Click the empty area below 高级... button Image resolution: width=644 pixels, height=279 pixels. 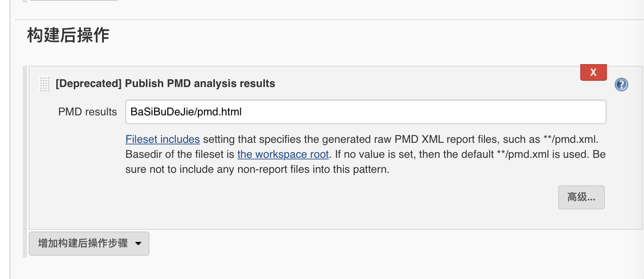[581, 219]
